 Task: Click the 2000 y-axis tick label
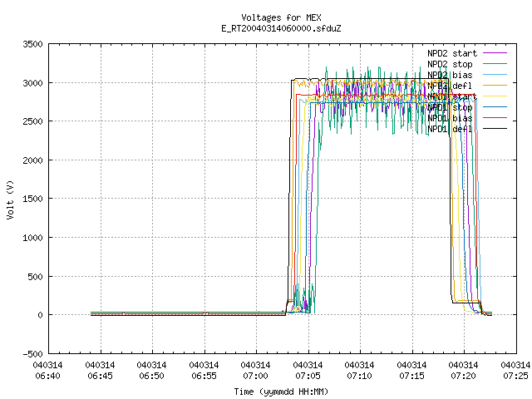click(32, 160)
